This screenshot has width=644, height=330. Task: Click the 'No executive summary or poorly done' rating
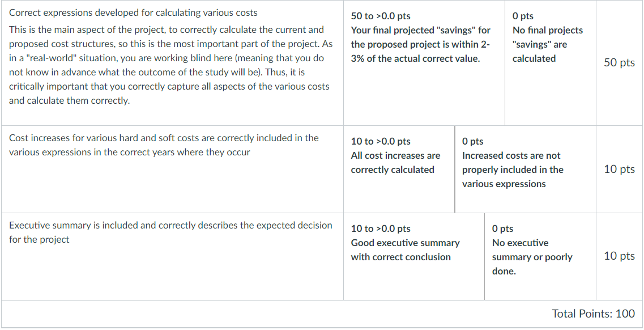[x=540, y=256]
